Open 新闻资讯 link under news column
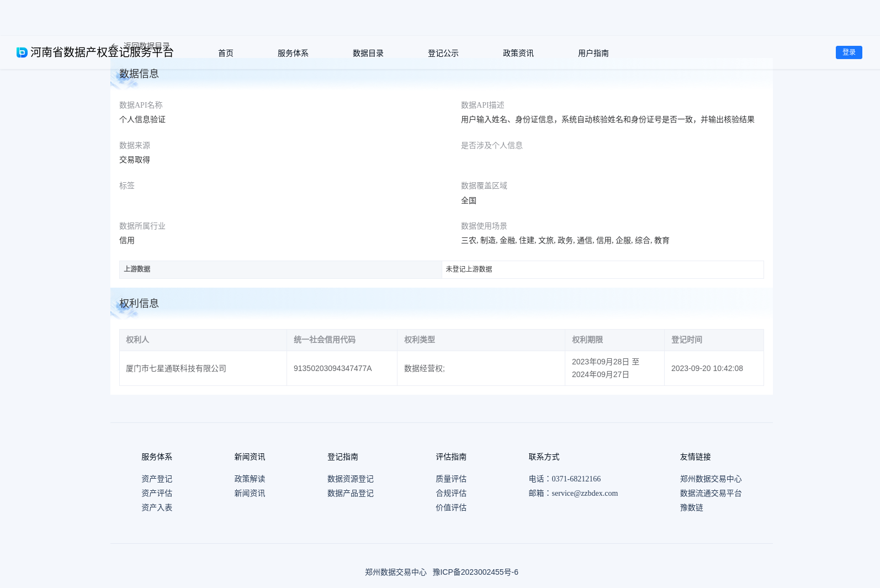 [x=250, y=493]
